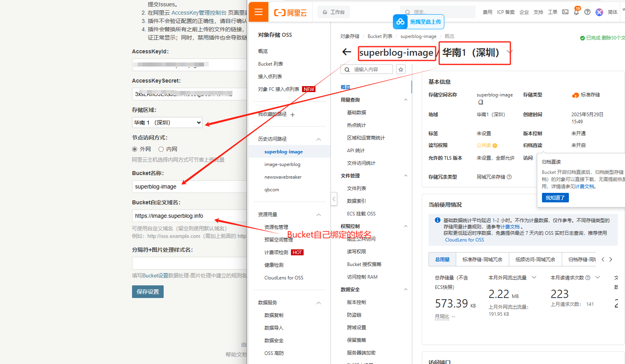This screenshot has height=364, width=625.
Task: Open 文件列表 in the bucket menu
Action: (x=357, y=189)
